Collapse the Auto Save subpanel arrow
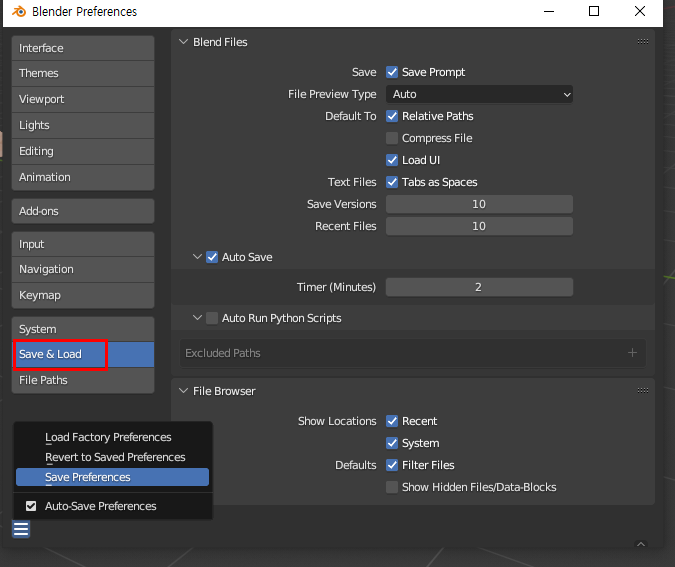675x567 pixels. coord(197,257)
